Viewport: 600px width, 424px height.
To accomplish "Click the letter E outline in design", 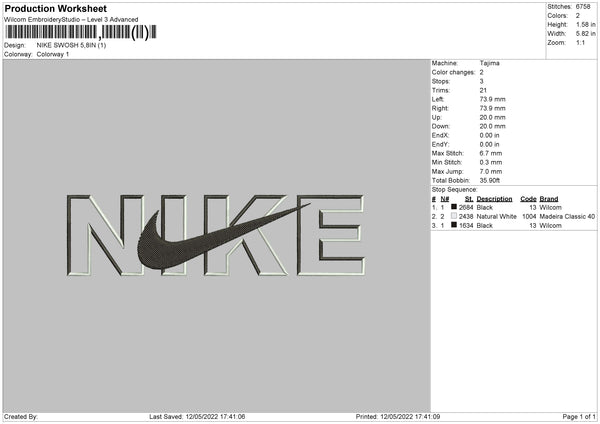I will 331,235.
